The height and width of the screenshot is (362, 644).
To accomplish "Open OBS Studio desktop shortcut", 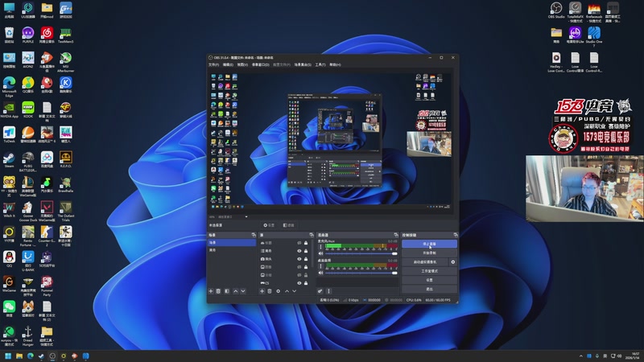I will [556, 10].
